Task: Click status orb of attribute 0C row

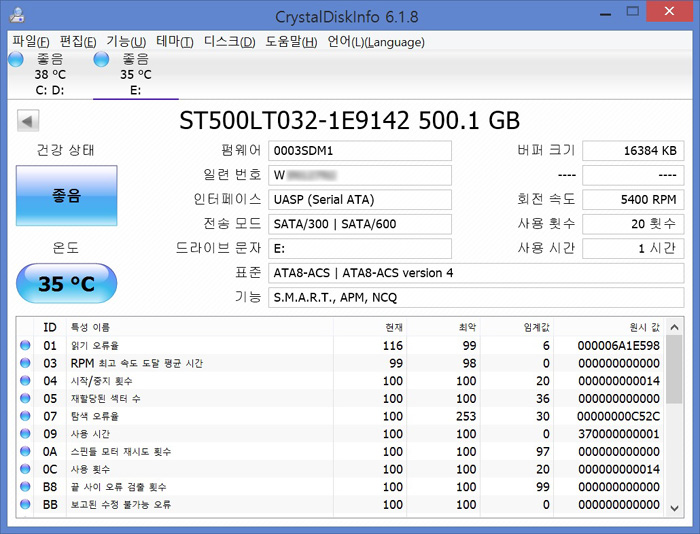Action: (25, 469)
